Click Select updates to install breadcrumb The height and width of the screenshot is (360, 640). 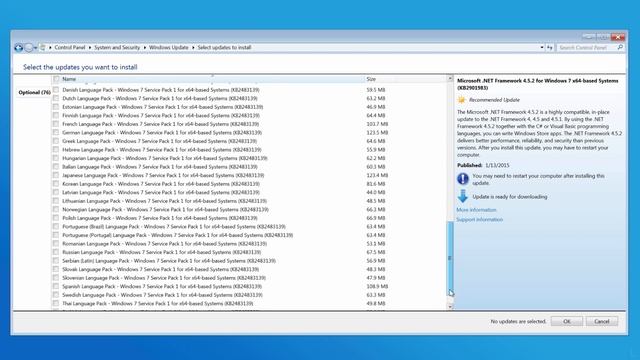pos(224,48)
